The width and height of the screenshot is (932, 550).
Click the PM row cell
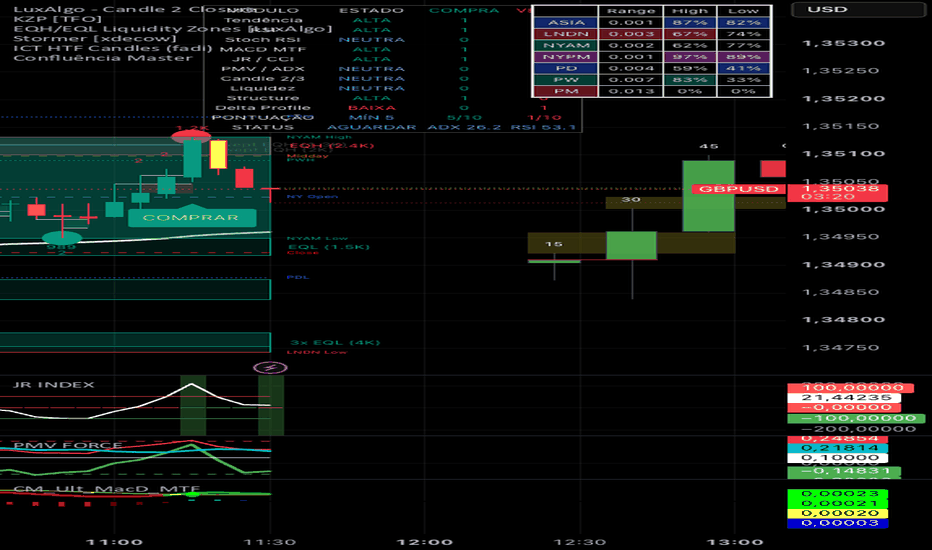(566, 91)
